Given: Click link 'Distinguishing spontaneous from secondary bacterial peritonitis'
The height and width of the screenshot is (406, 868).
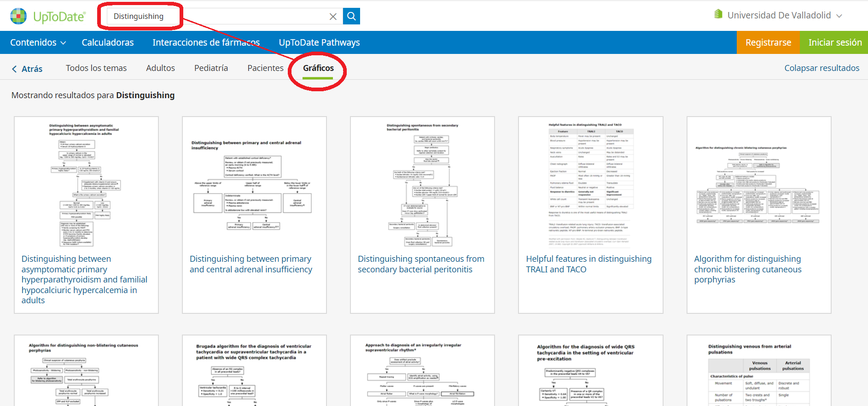Looking at the screenshot, I should click(x=421, y=264).
